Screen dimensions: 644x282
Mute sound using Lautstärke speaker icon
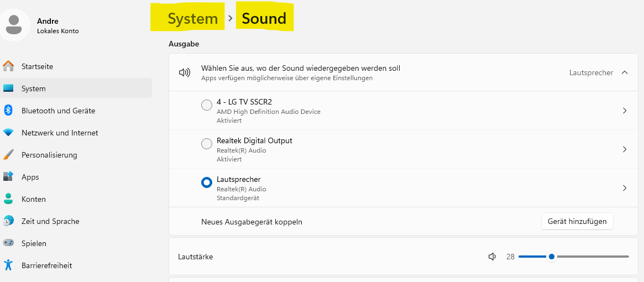[492, 257]
